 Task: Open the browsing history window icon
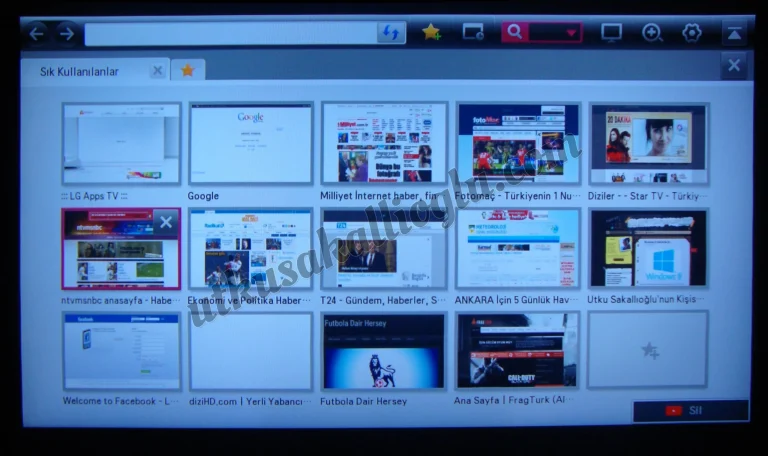point(473,32)
